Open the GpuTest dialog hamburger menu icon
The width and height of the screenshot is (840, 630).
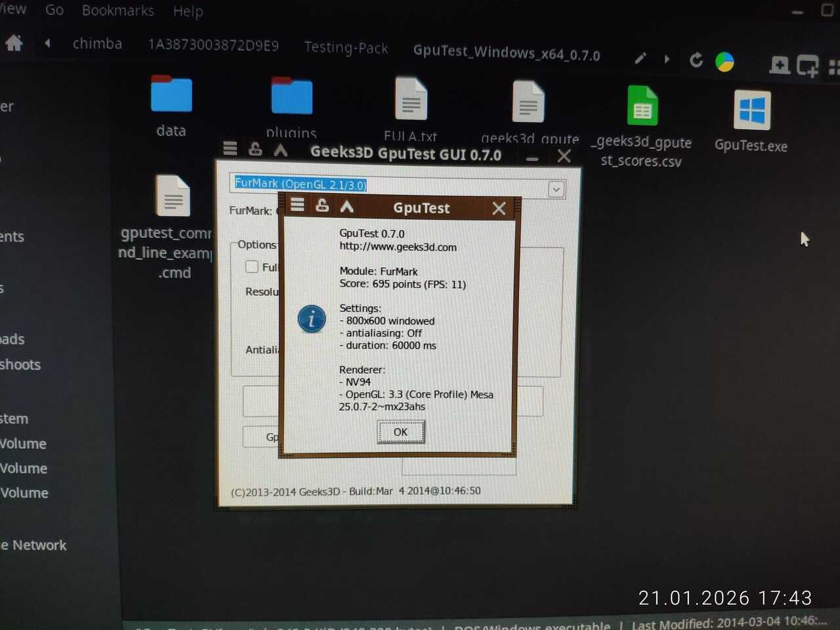(297, 205)
